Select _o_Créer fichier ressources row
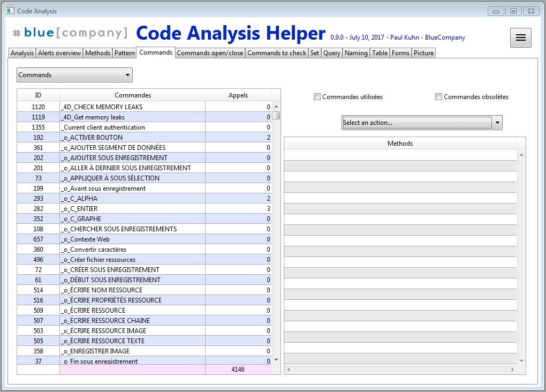 tap(144, 260)
